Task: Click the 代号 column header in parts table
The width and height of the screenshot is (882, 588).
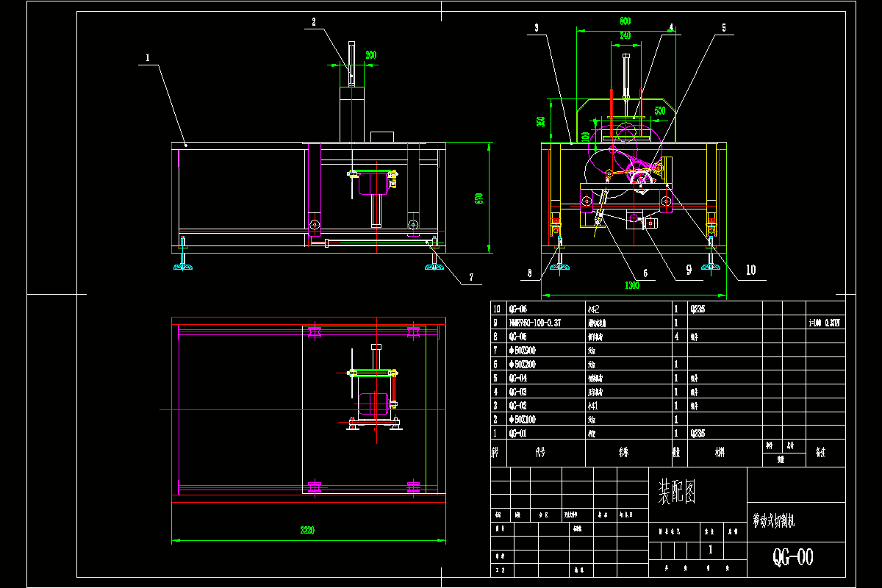Action: pos(540,453)
